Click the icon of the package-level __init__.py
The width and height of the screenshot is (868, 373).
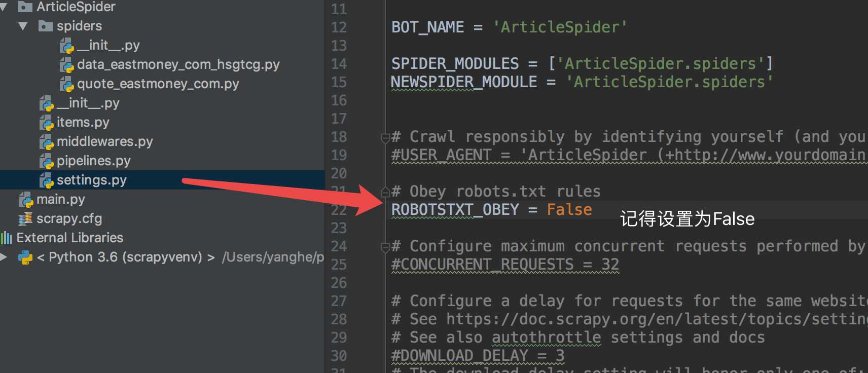[46, 103]
